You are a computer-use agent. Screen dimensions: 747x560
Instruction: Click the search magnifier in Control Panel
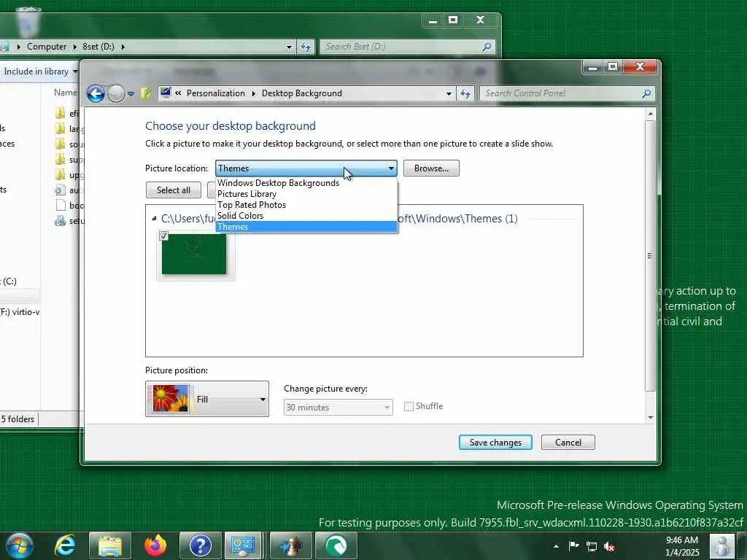646,93
